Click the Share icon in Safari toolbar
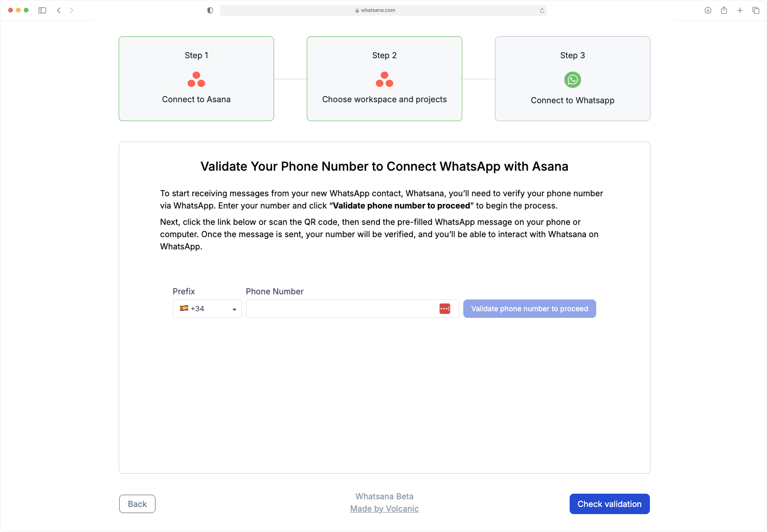This screenshot has height=532, width=767. tap(724, 10)
